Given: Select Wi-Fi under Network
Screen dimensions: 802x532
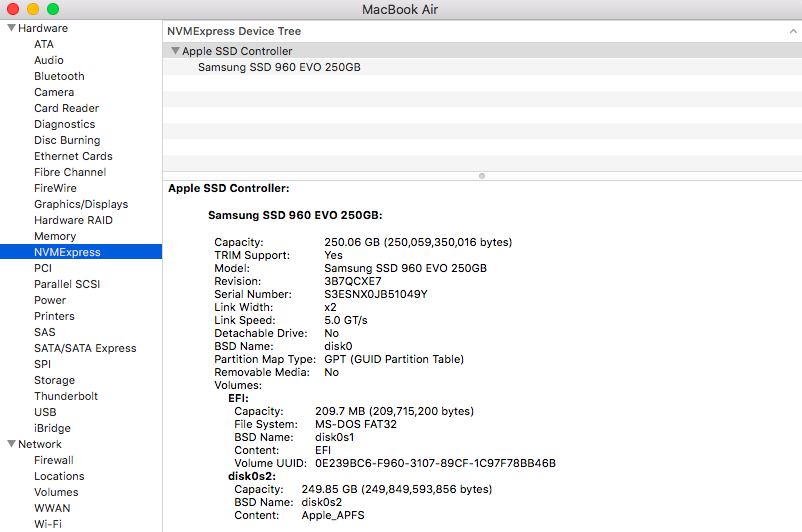Looking at the screenshot, I should [x=48, y=524].
